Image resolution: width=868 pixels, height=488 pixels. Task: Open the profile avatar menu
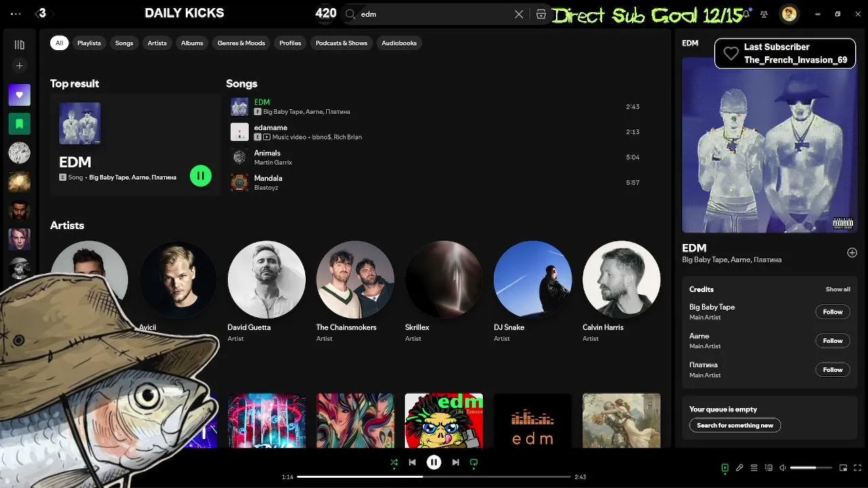click(x=789, y=14)
